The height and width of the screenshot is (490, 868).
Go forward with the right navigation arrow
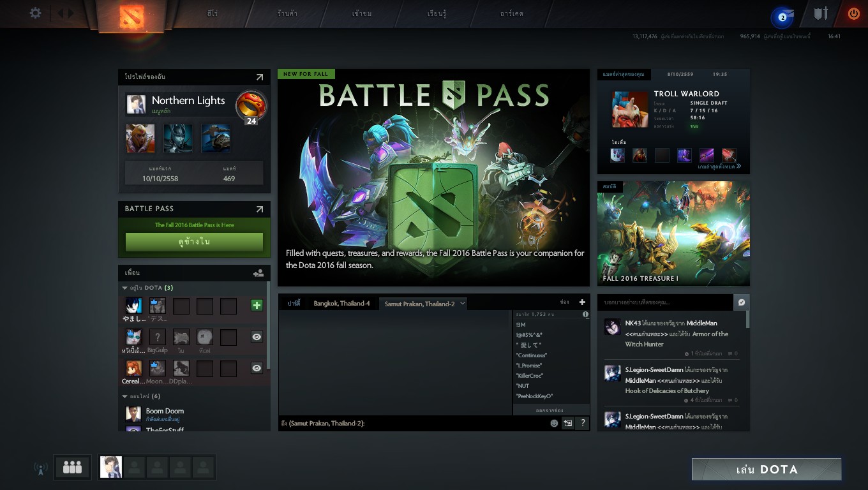pos(71,13)
